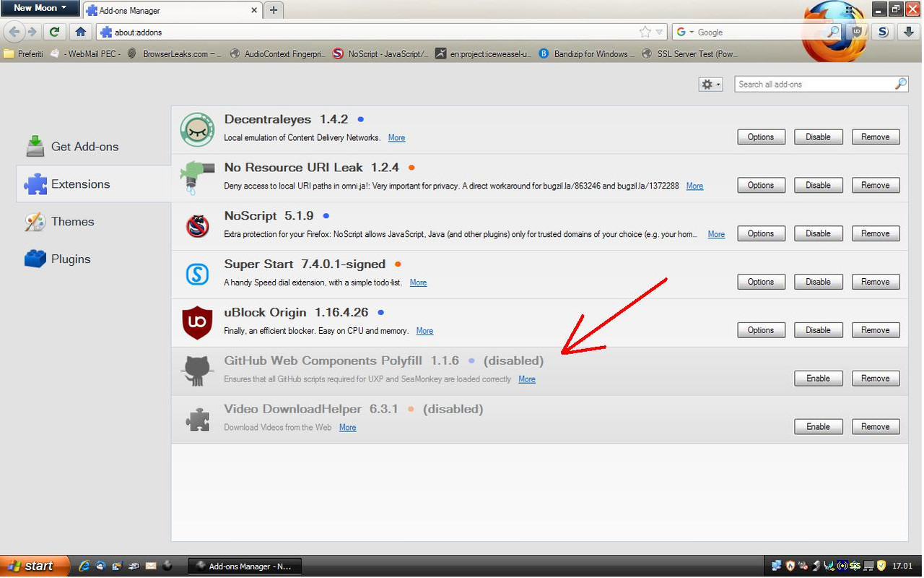
Task: Disable the uBlock Origin extension
Action: click(x=818, y=330)
